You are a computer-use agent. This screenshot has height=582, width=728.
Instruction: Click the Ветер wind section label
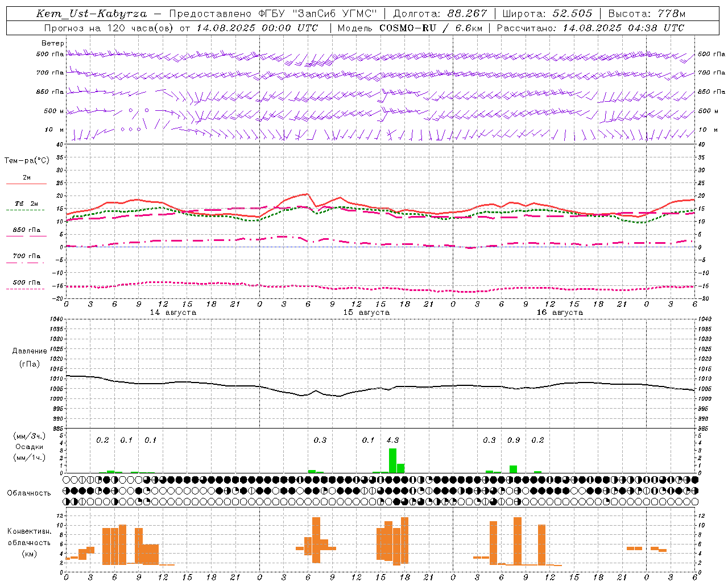53,43
